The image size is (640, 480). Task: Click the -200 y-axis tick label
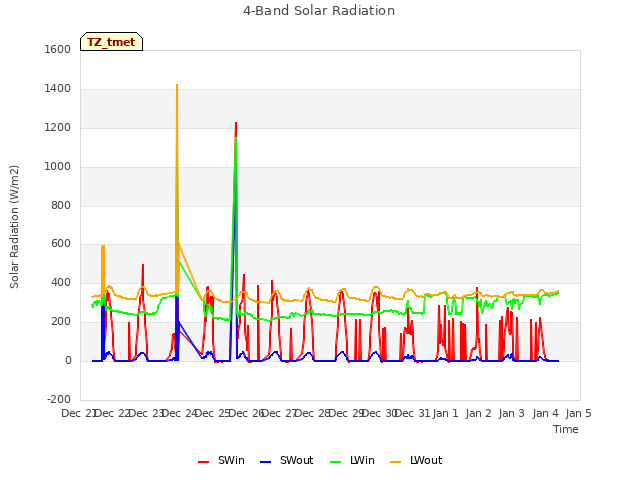tap(59, 399)
